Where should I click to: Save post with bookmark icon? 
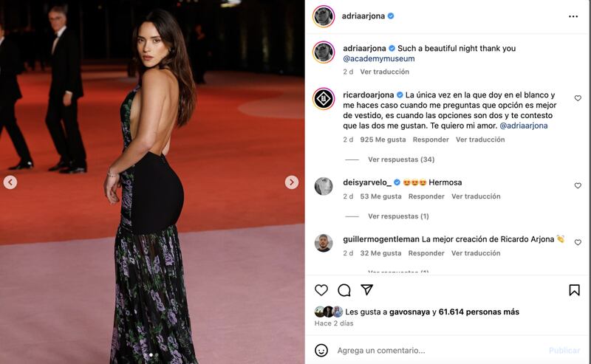pyautogui.click(x=574, y=290)
